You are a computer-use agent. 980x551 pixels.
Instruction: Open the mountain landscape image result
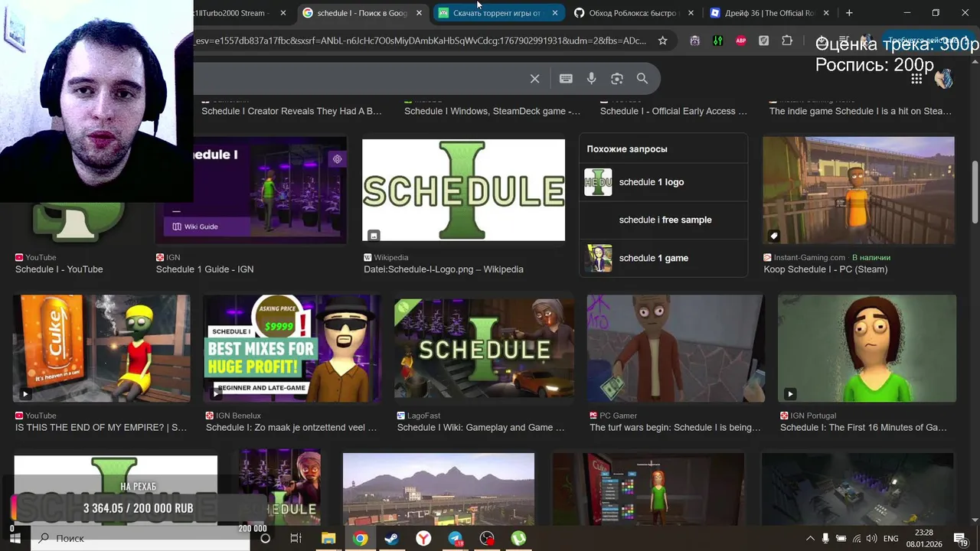(x=439, y=489)
